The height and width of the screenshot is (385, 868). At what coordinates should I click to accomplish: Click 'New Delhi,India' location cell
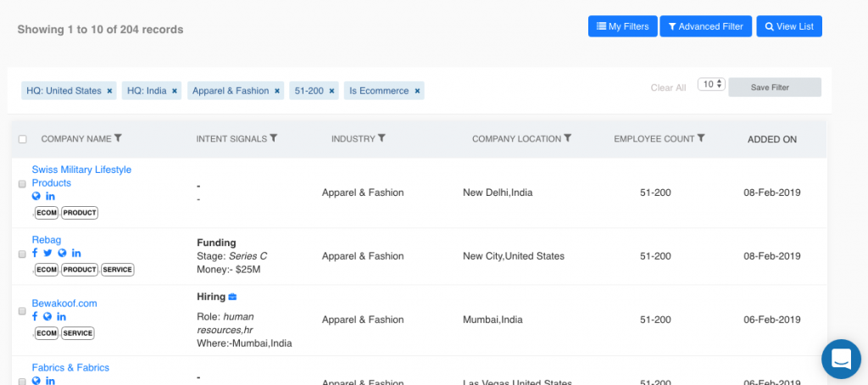(x=498, y=192)
